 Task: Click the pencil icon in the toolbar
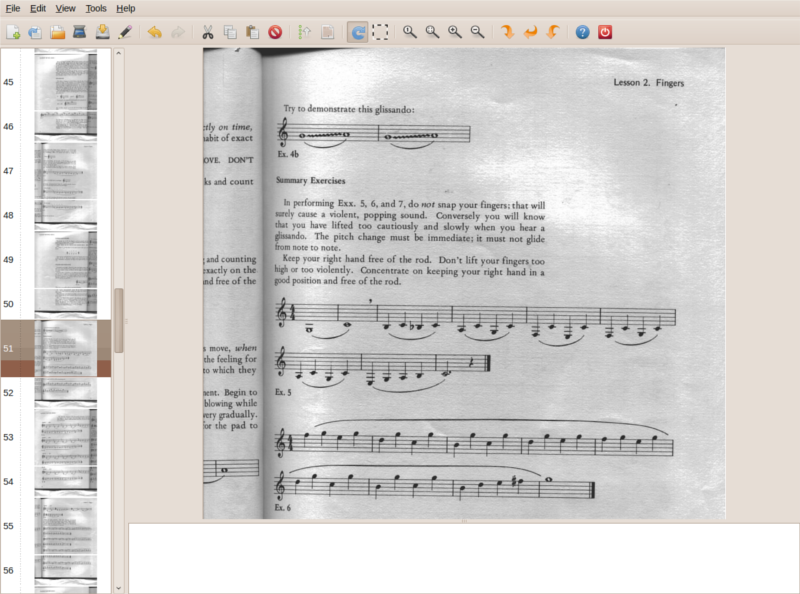point(125,32)
